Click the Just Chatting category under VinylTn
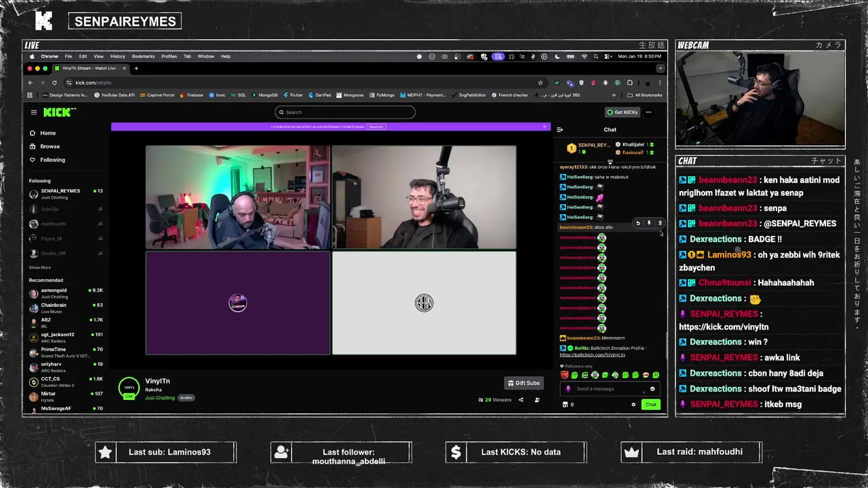 [160, 398]
